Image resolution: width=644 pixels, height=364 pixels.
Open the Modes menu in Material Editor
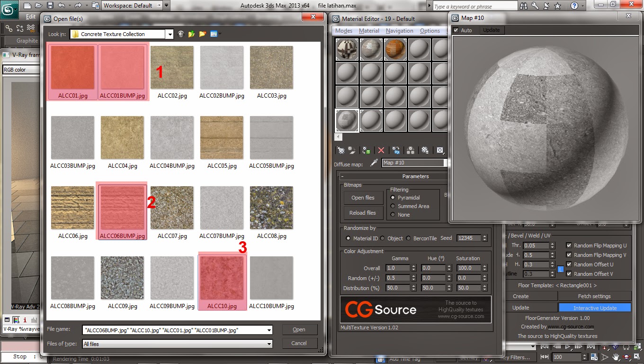(343, 30)
